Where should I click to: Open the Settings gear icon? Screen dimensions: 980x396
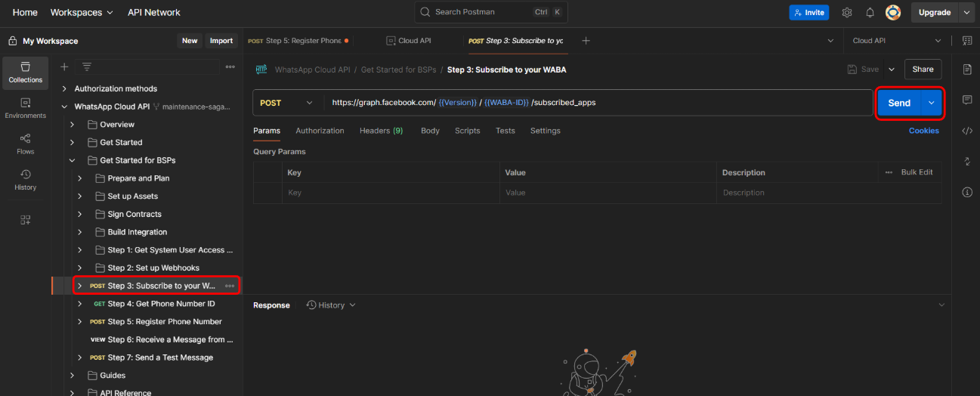pos(847,13)
